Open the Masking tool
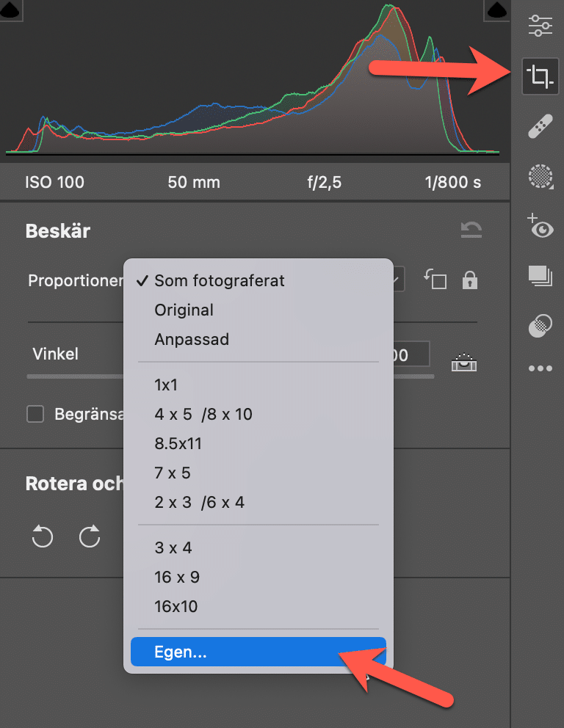Screen dimensions: 564x728 tap(540, 177)
